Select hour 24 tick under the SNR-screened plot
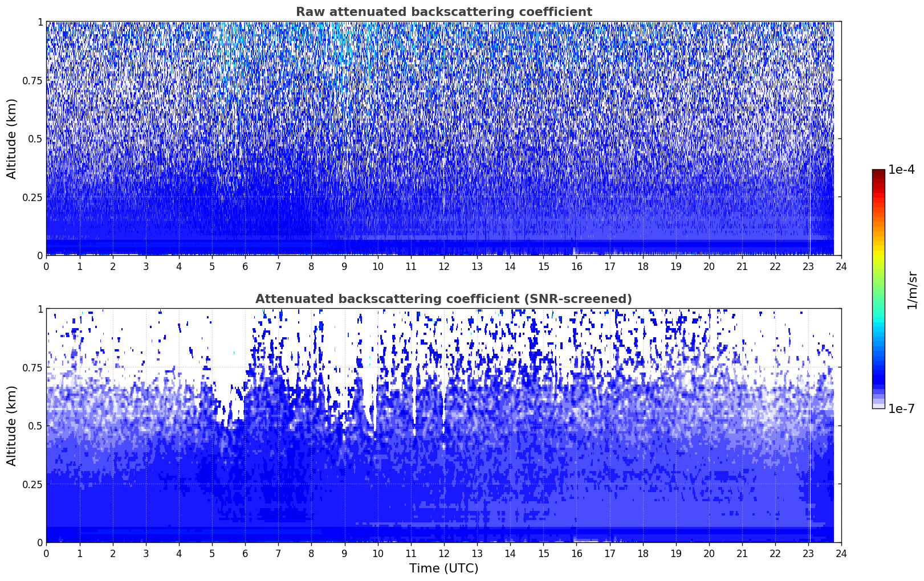Screen dimensions: 924x581 click(841, 554)
